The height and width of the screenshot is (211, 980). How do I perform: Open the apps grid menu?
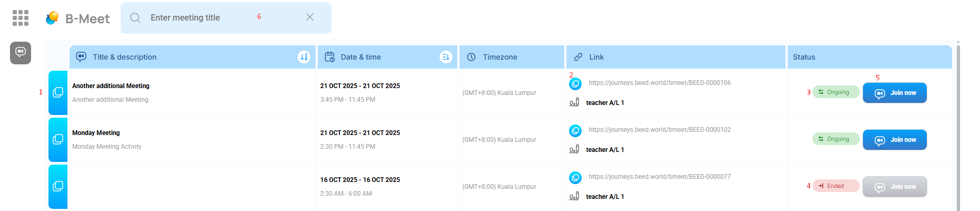coord(21,18)
